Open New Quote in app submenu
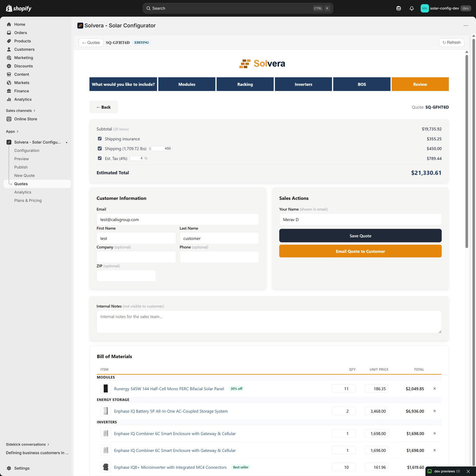 pos(24,176)
